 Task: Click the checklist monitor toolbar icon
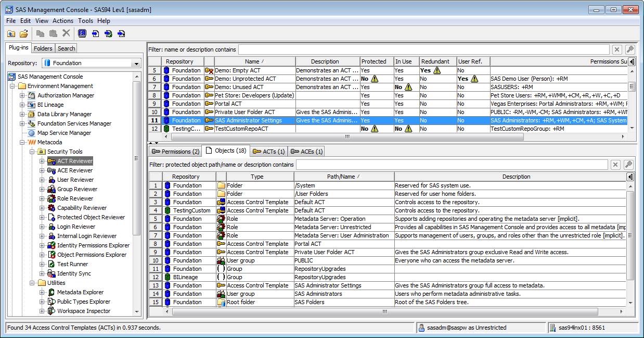82,33
